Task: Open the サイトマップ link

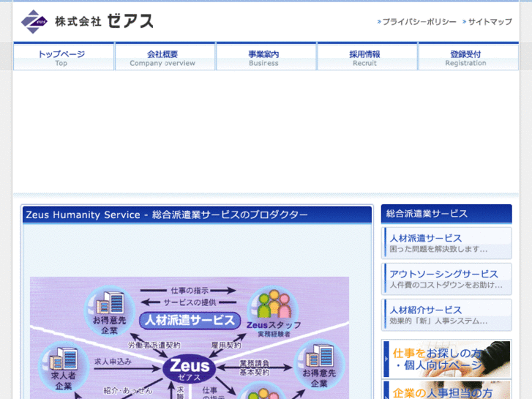Action: [x=490, y=22]
